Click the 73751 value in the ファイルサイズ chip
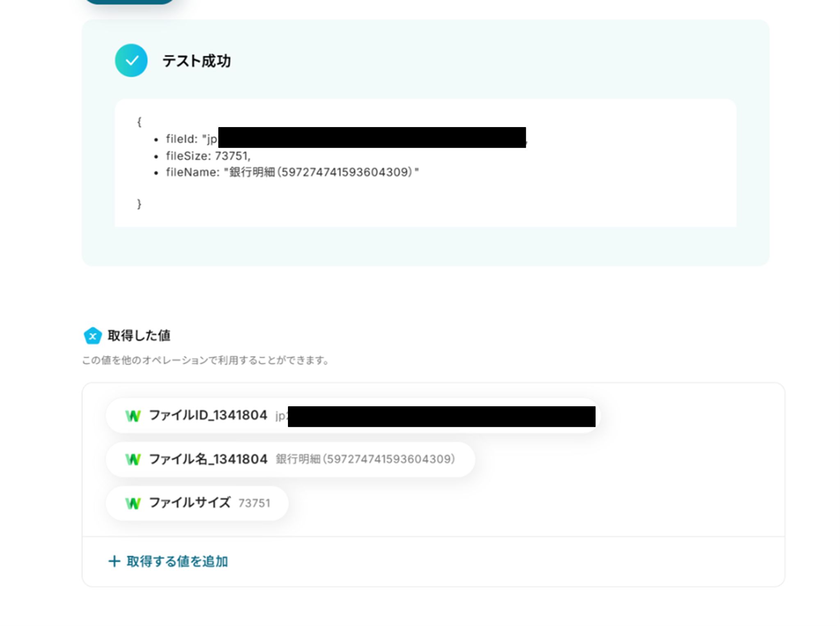This screenshot has height=626, width=840. coord(254,503)
